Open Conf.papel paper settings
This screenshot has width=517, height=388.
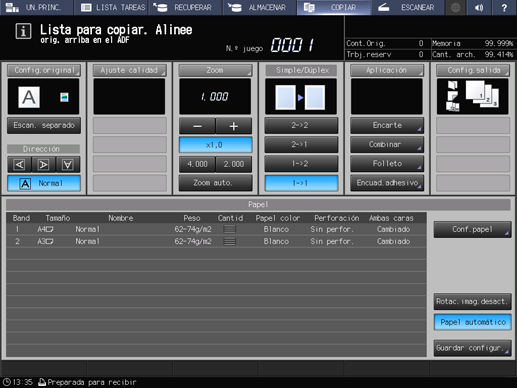(x=472, y=229)
